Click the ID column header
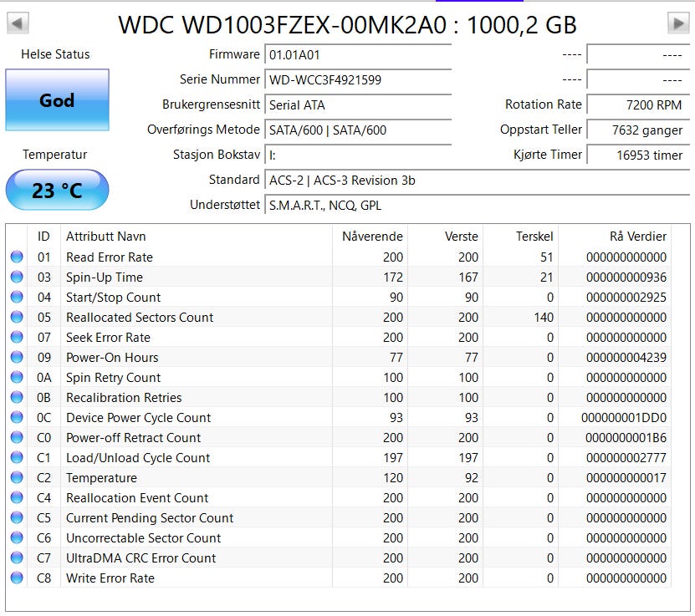 point(43,237)
